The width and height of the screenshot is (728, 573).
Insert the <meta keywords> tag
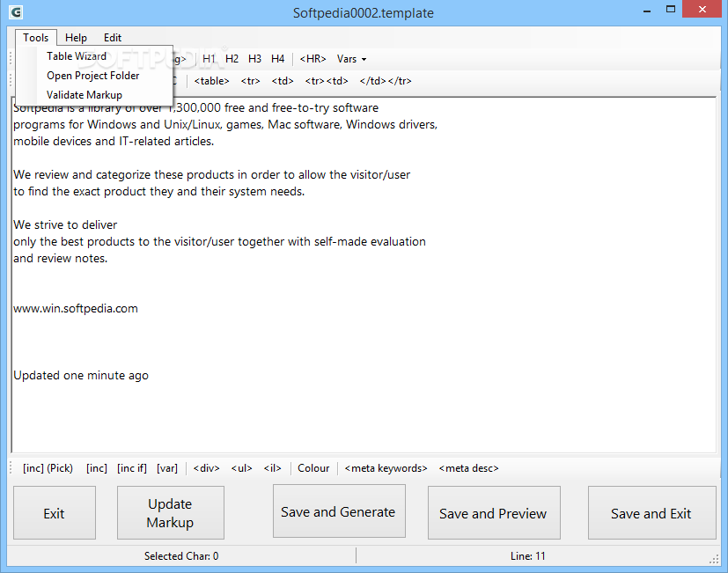coord(386,468)
